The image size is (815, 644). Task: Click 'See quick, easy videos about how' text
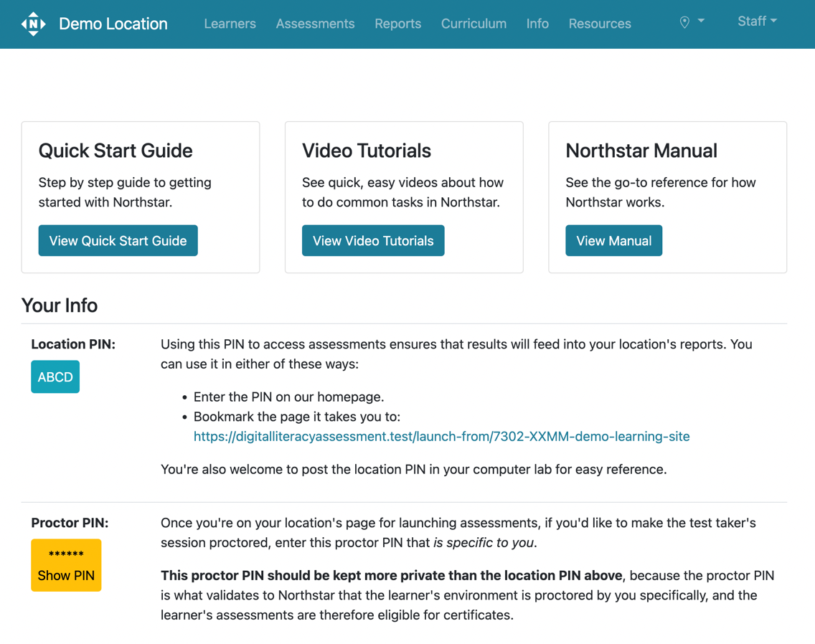coord(402,182)
